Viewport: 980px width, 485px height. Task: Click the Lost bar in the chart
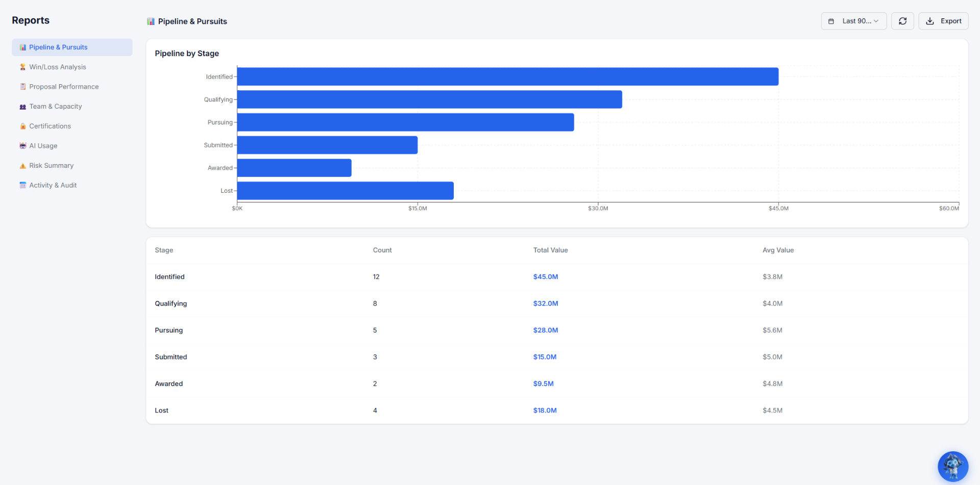(x=346, y=191)
